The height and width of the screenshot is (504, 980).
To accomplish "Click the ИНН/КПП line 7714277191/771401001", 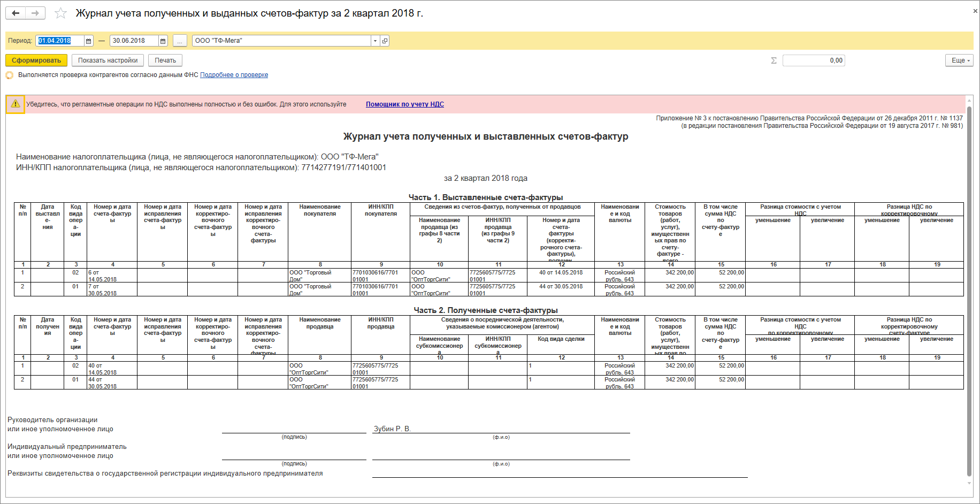I will click(201, 167).
